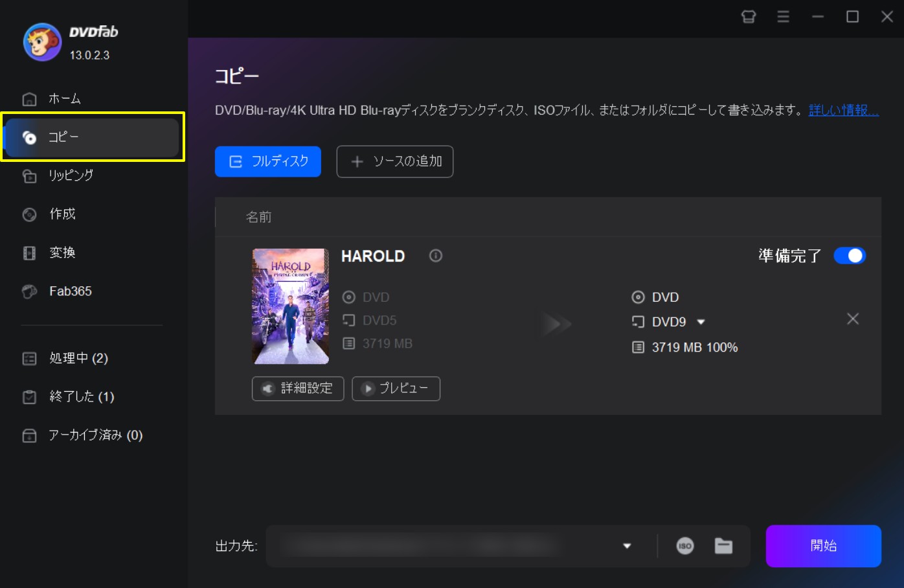Click the 名前 column header
This screenshot has width=904, height=588.
(258, 217)
